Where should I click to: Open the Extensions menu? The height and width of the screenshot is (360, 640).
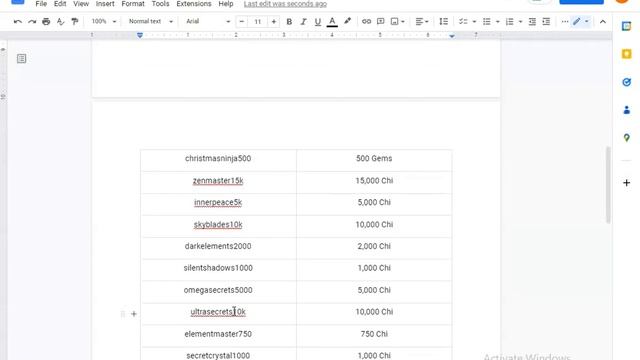[x=194, y=4]
